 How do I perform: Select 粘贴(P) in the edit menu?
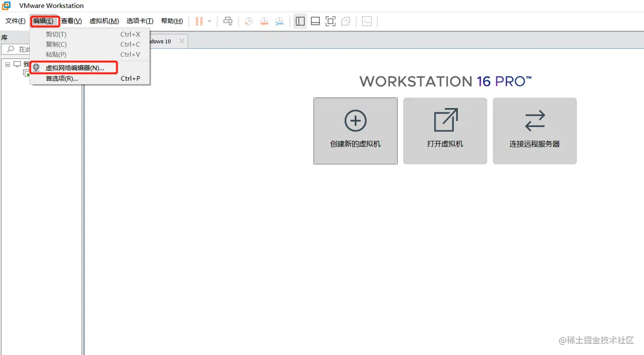tap(90, 54)
